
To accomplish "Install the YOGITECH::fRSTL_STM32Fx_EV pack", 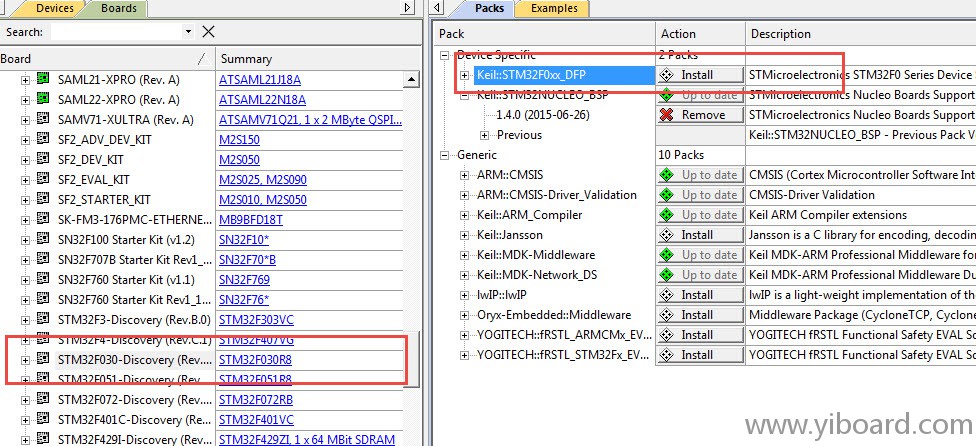I will (x=700, y=355).
